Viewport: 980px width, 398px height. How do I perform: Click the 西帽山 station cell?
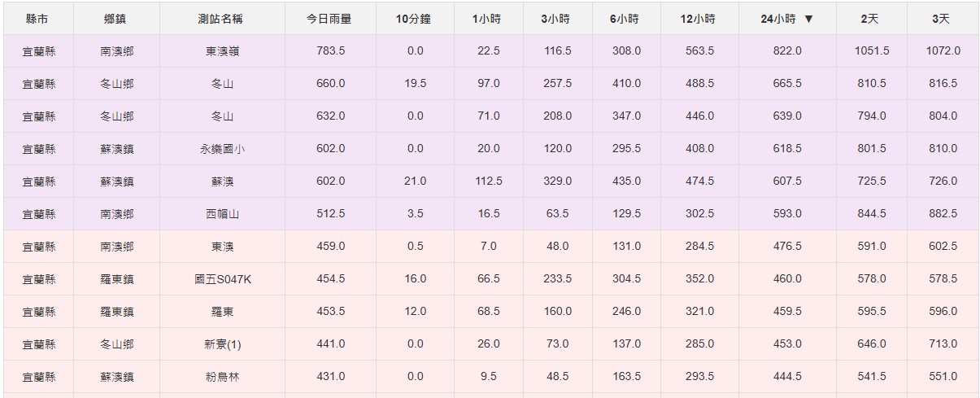[x=222, y=214]
